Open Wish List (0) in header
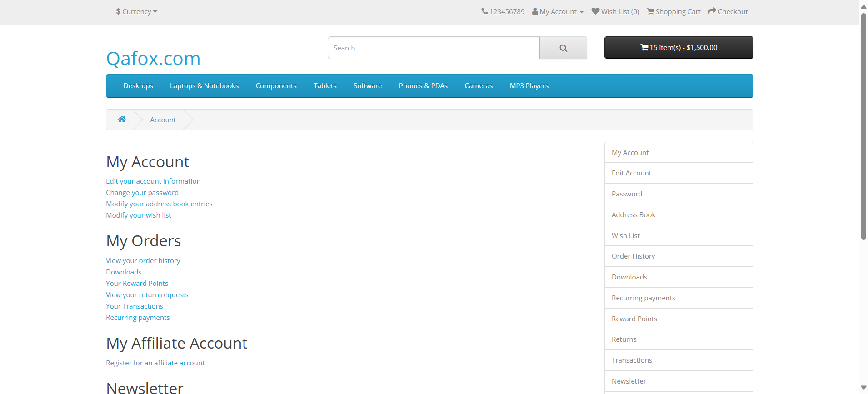 [615, 11]
